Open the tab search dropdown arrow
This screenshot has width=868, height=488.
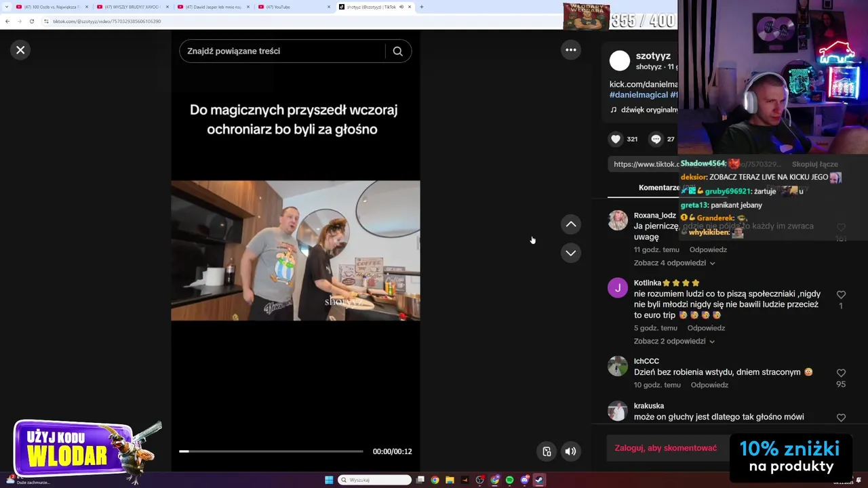tap(7, 7)
